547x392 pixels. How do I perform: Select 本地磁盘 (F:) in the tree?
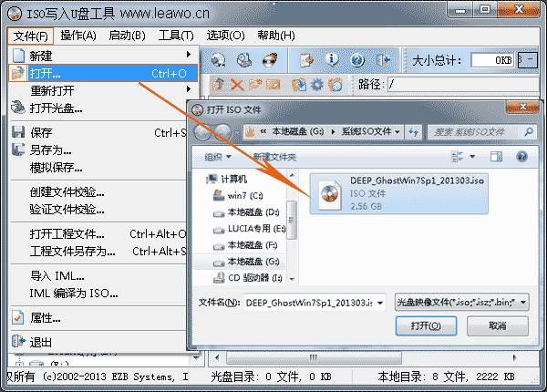click(245, 245)
